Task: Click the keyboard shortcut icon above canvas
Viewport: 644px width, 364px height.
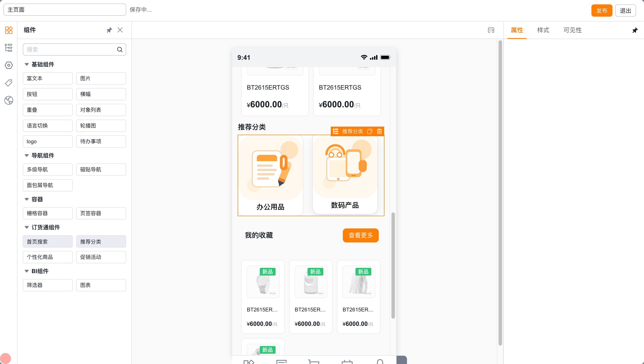Action: (491, 30)
